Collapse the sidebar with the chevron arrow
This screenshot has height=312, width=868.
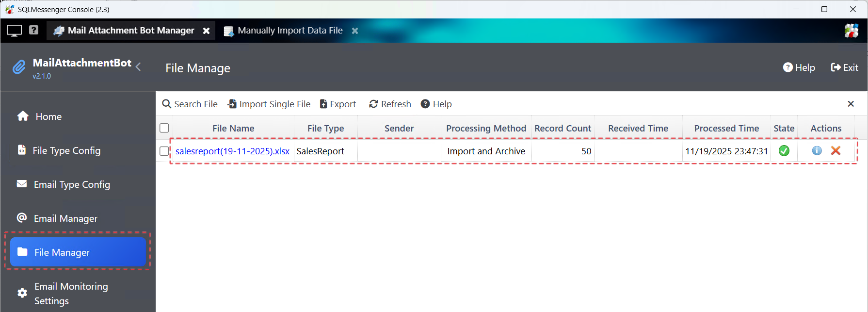click(x=139, y=66)
